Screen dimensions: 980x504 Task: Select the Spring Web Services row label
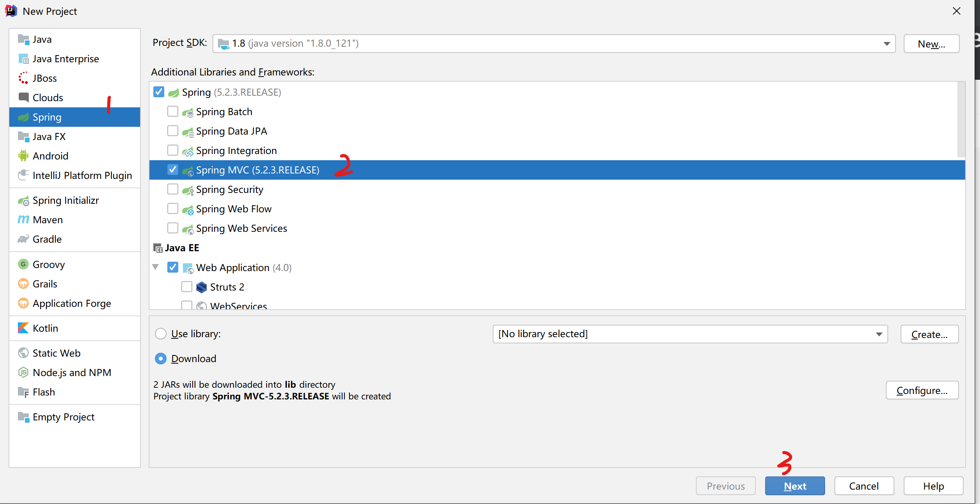(x=241, y=228)
